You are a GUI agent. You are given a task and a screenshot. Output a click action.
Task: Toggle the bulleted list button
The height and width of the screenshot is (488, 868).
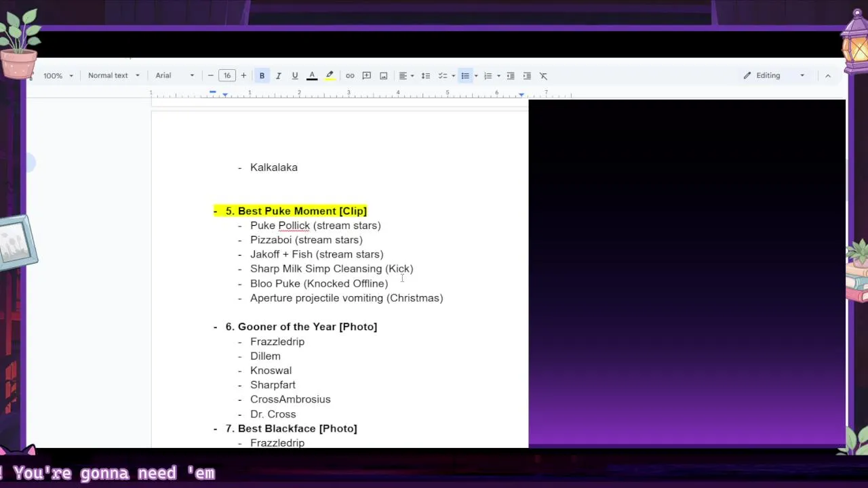(x=465, y=75)
